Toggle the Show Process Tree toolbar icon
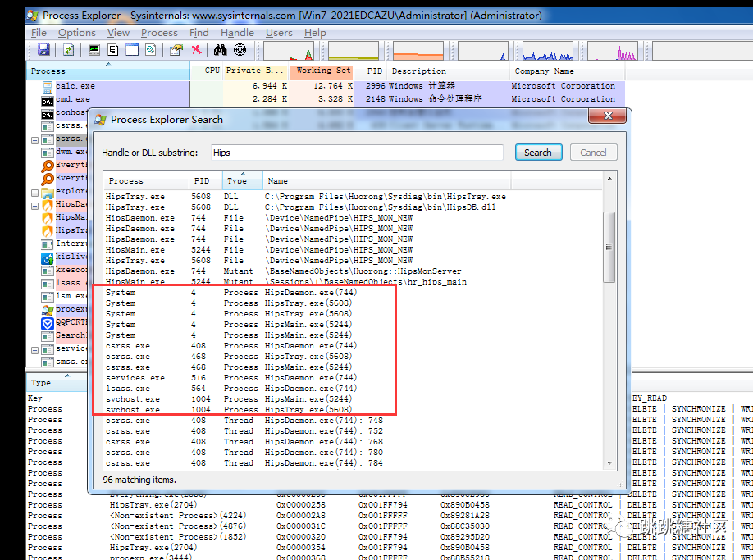The height and width of the screenshot is (560, 753). 113,50
